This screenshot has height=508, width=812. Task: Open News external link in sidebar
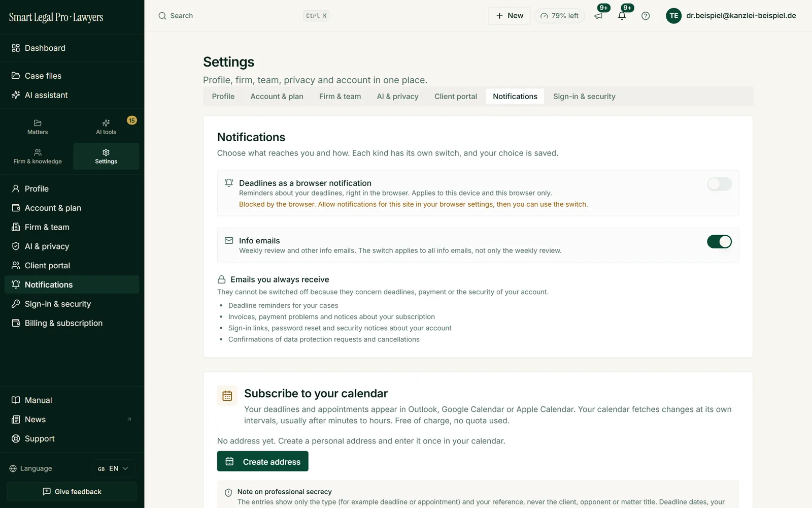(x=72, y=420)
